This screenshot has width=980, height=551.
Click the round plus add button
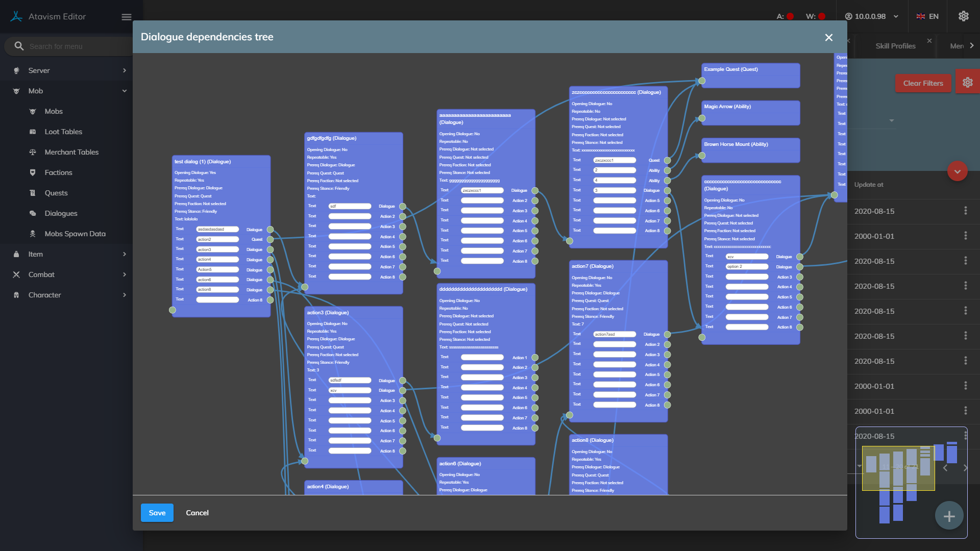click(x=949, y=516)
